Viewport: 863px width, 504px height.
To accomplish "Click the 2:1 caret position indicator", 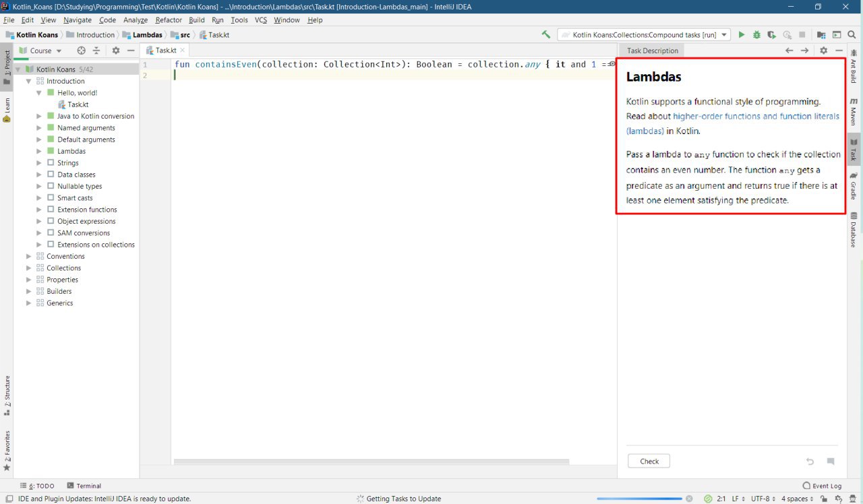I will [x=721, y=499].
